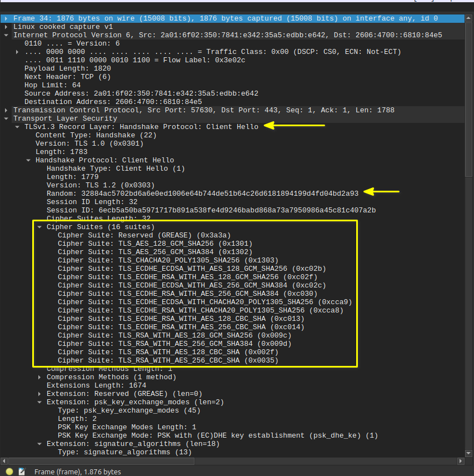Image resolution: width=474 pixels, height=476 pixels.
Task: Expand Extension: Reserved (GREASE) (len=0)
Action: (39, 394)
